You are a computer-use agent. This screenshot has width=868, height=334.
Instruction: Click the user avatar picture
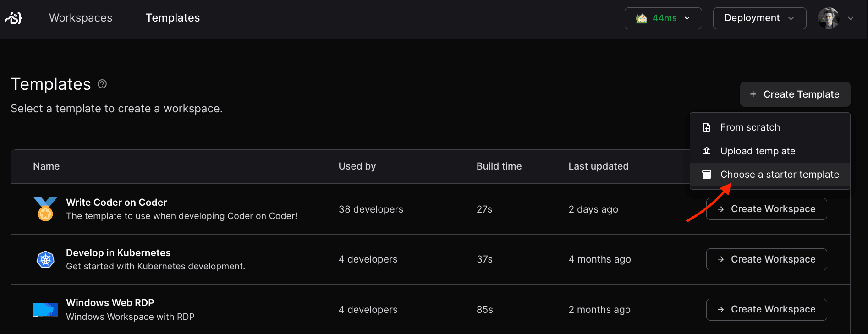(828, 18)
